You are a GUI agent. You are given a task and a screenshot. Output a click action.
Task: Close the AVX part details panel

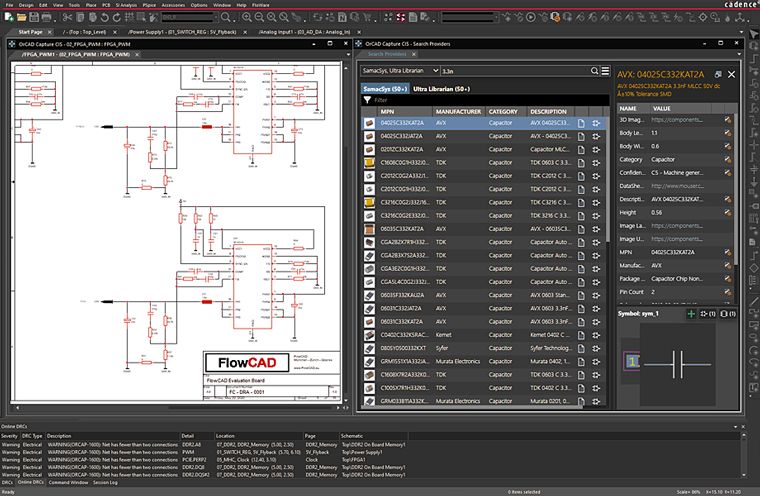[x=732, y=74]
